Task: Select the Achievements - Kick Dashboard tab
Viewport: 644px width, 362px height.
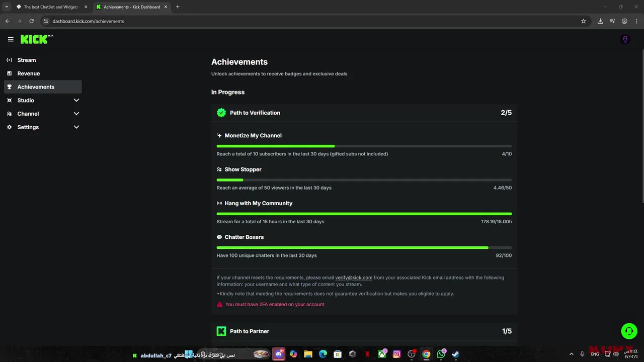Action: pyautogui.click(x=132, y=7)
